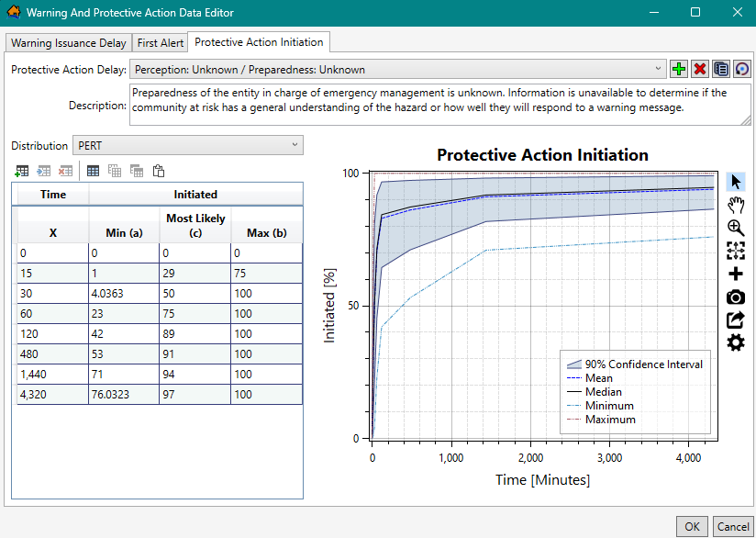Copy the Protective Action Delay data
Viewport: 756px width, 538px height.
[721, 68]
